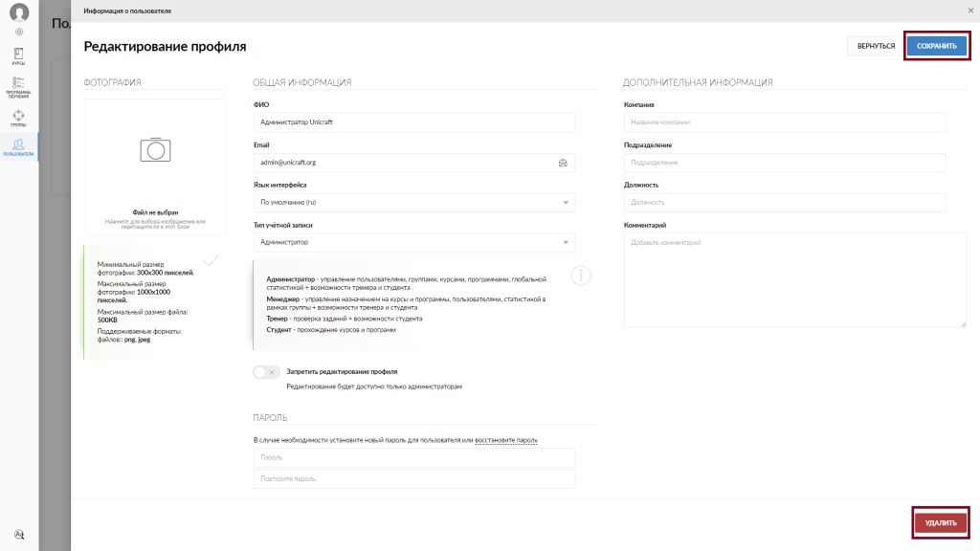The image size is (980, 551).
Task: Click the Информация о пользователе title text
Action: pos(127,11)
